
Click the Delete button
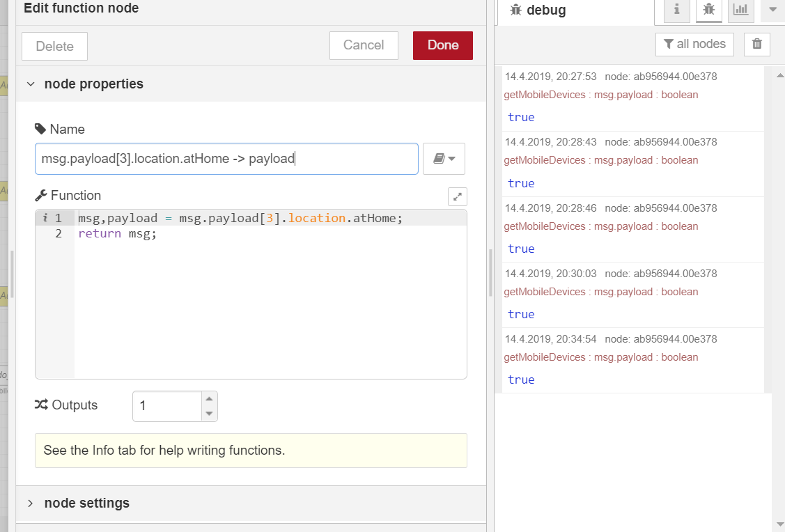point(54,46)
